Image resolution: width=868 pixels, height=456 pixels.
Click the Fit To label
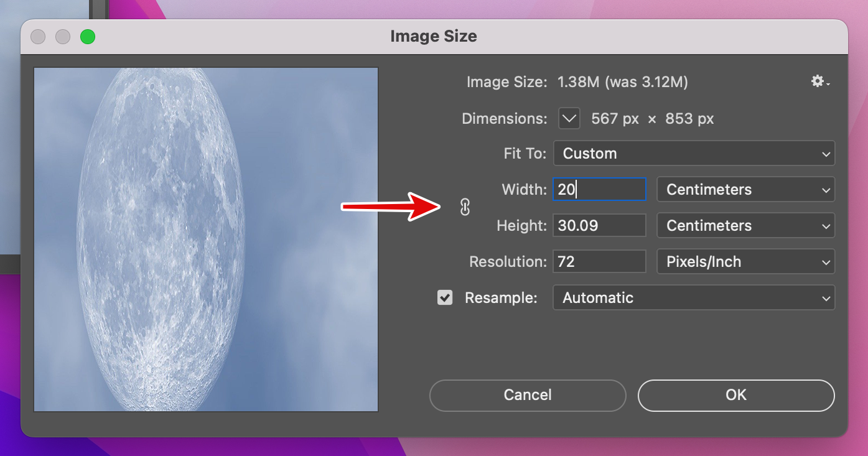[525, 154]
